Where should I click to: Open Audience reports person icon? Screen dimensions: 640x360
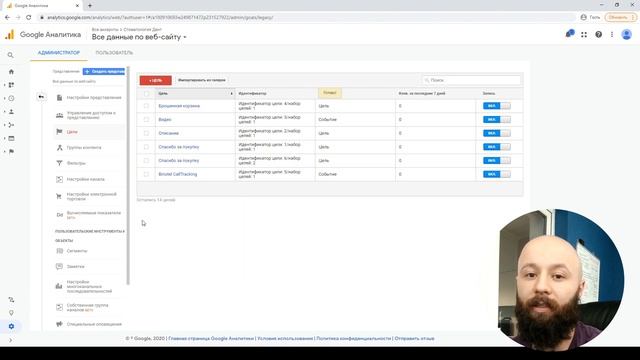tap(11, 111)
